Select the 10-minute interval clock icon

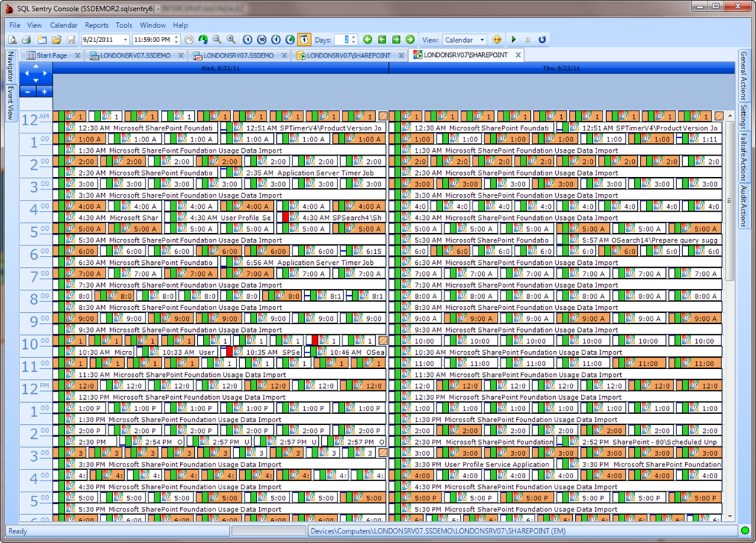(262, 40)
